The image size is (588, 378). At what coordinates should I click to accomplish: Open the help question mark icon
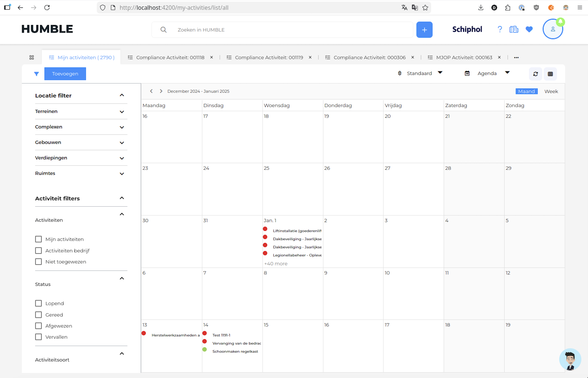[x=500, y=30]
